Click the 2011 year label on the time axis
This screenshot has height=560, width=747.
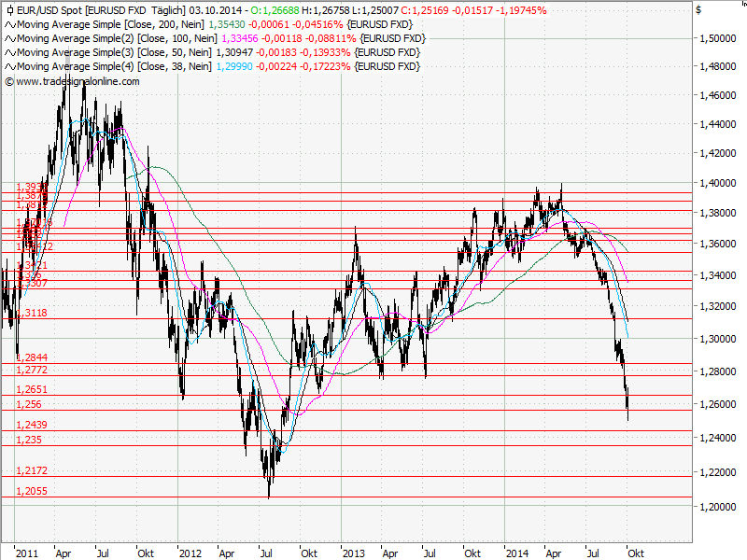tap(28, 553)
